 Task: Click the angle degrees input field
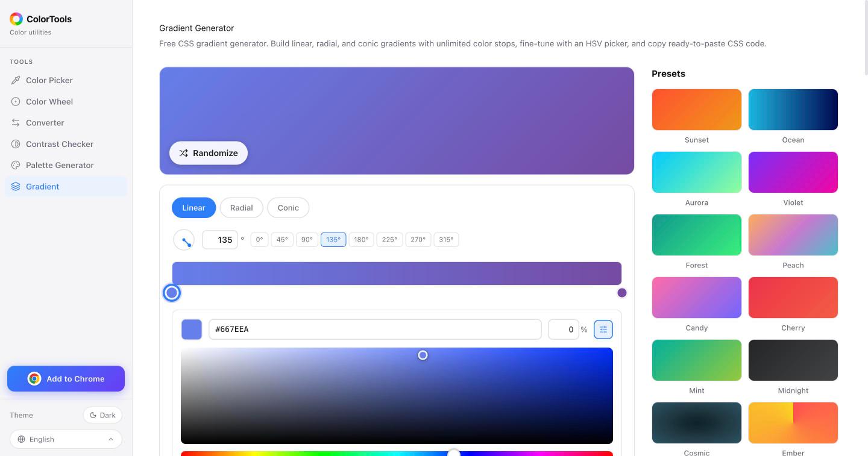(220, 240)
